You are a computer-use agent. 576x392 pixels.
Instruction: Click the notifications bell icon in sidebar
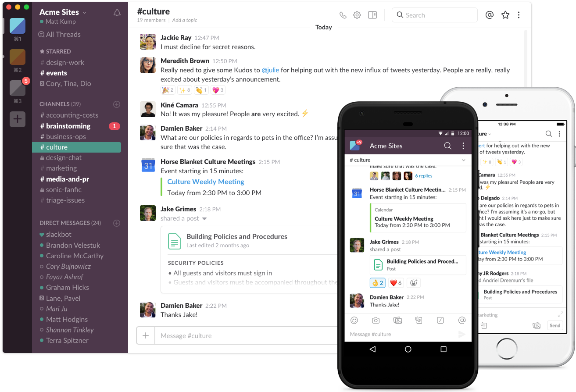click(x=117, y=13)
